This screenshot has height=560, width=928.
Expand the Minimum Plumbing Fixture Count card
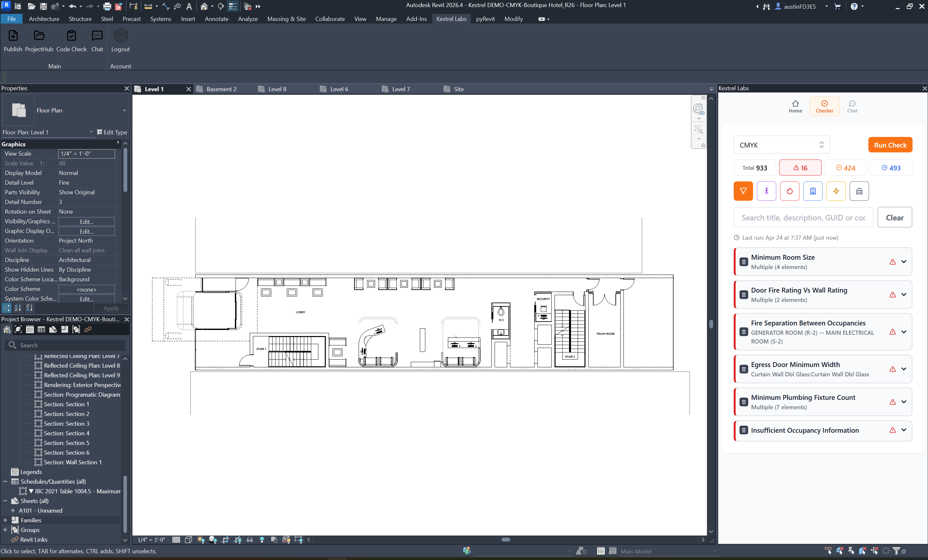pyautogui.click(x=904, y=402)
